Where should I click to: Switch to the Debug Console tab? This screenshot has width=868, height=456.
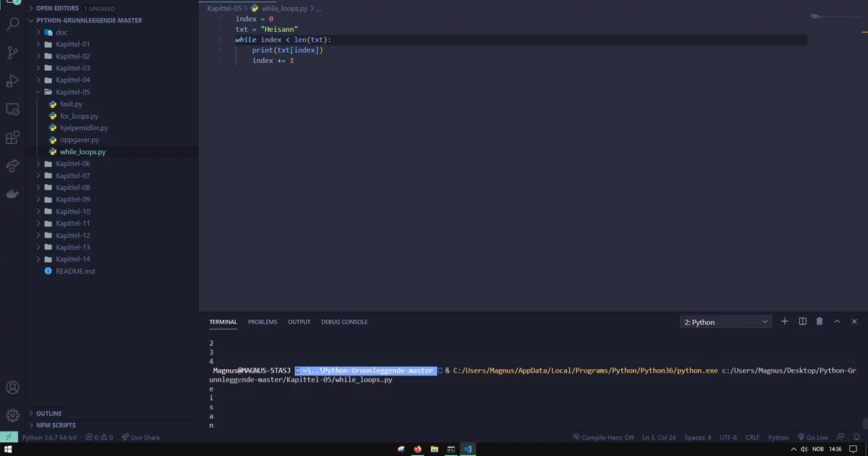344,322
